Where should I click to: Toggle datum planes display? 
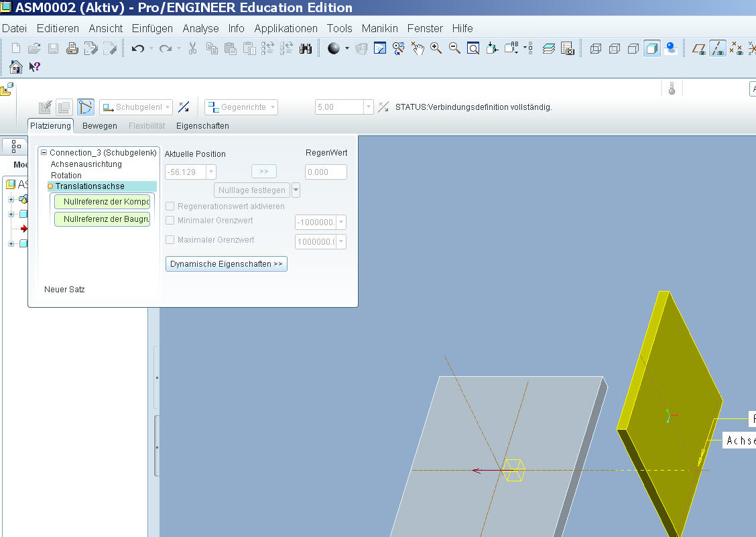click(698, 48)
